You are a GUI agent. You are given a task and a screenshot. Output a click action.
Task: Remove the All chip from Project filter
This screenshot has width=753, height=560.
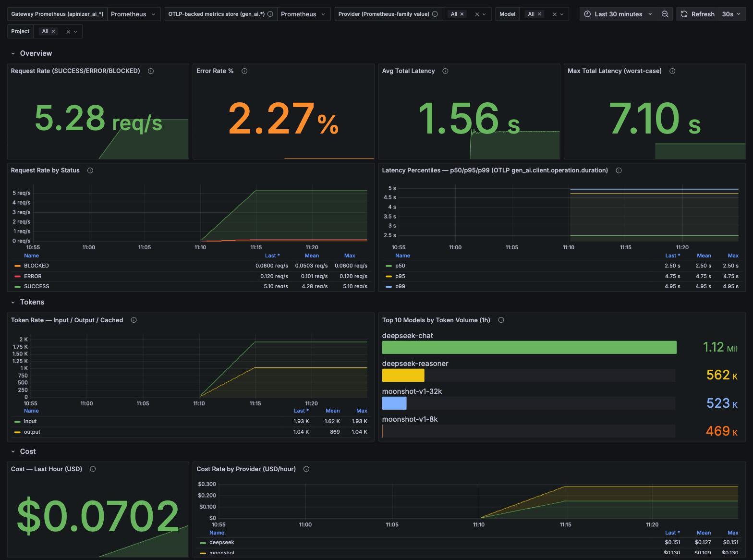(x=53, y=31)
